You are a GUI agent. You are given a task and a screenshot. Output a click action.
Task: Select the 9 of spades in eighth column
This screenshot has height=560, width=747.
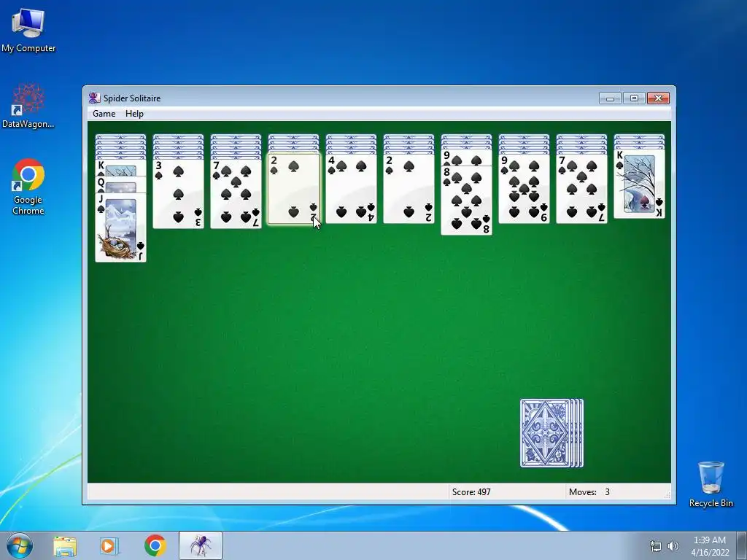(x=524, y=189)
